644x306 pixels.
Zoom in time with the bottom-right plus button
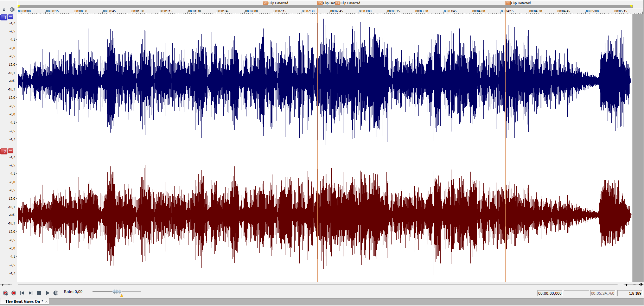point(626,285)
